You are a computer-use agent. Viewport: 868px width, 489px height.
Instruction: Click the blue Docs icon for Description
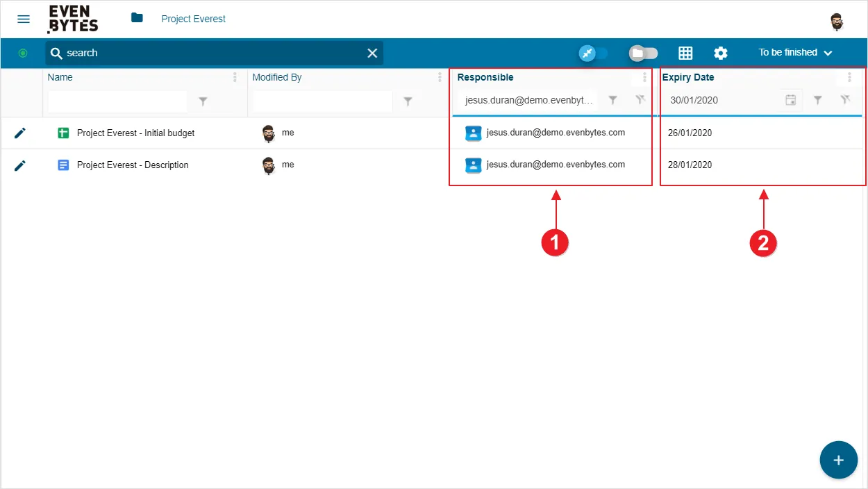[x=63, y=165]
